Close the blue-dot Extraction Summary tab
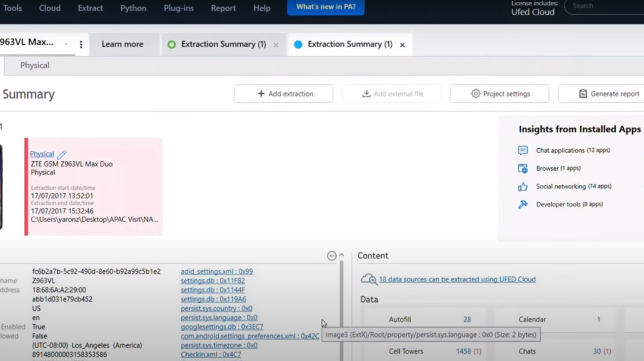Image resolution: width=644 pixels, height=361 pixels. (x=402, y=45)
